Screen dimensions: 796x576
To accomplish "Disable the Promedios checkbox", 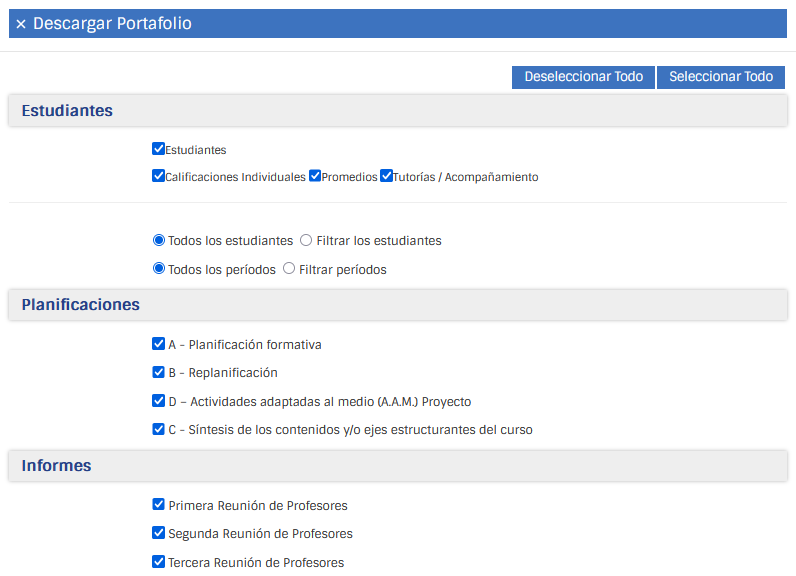I will [315, 176].
